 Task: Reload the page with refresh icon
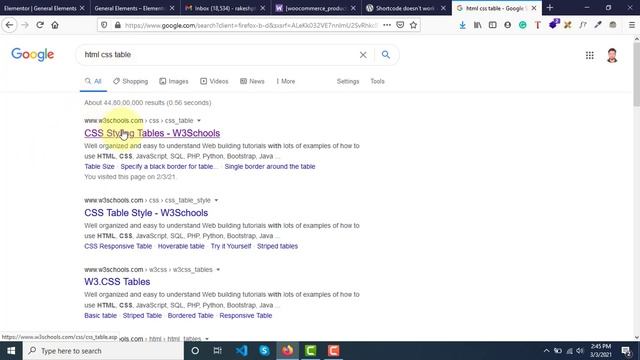coord(40,25)
